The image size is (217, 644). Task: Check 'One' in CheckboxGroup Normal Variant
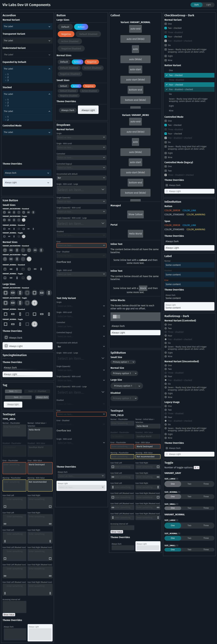coord(165,24)
